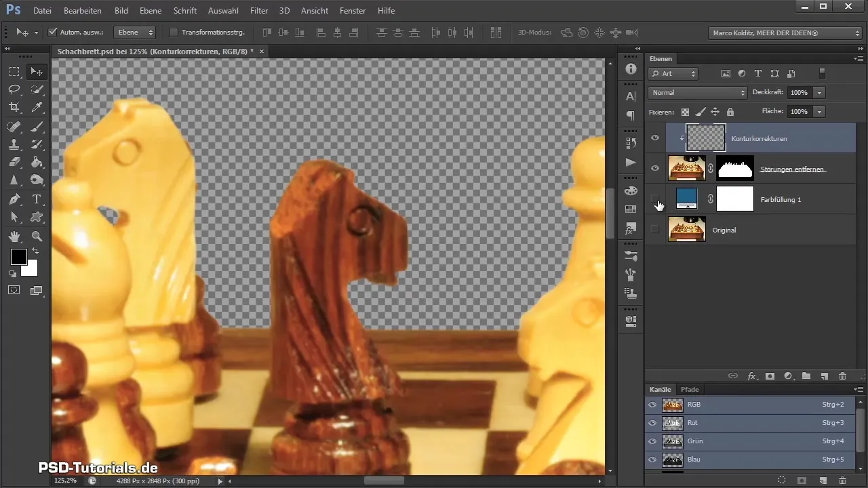868x488 pixels.
Task: Open the Filter menu
Action: pyautogui.click(x=259, y=11)
